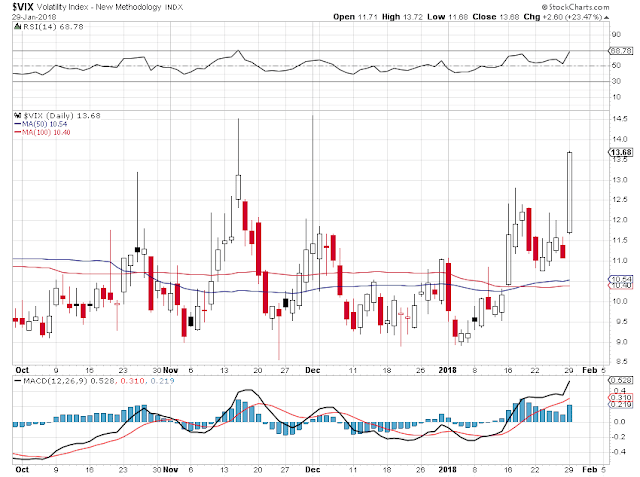
Task: Click the Open 11.71 value
Action: 355,17
